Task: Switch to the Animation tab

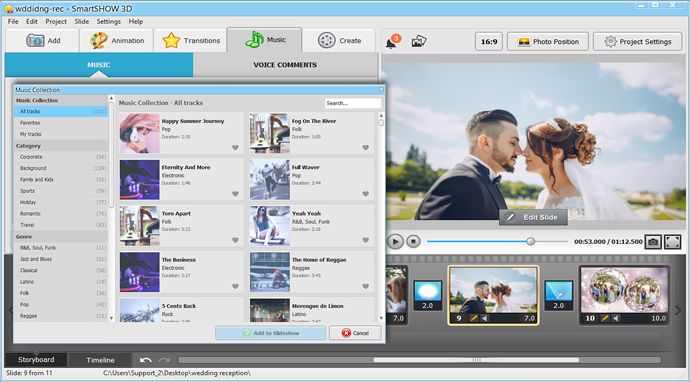Action: coord(117,40)
